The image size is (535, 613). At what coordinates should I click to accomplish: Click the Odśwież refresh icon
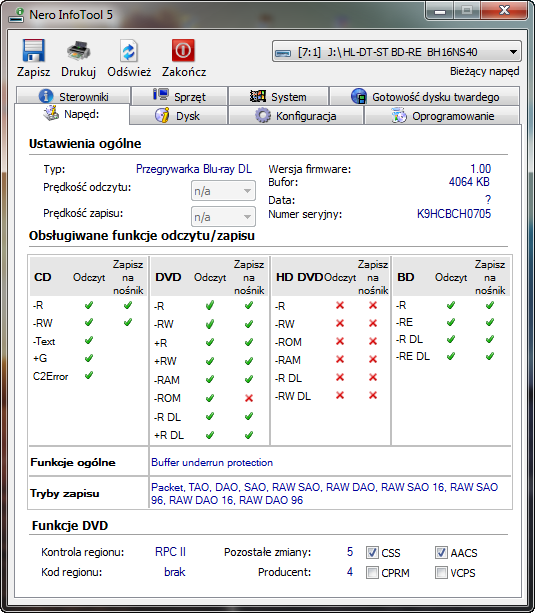(x=129, y=51)
